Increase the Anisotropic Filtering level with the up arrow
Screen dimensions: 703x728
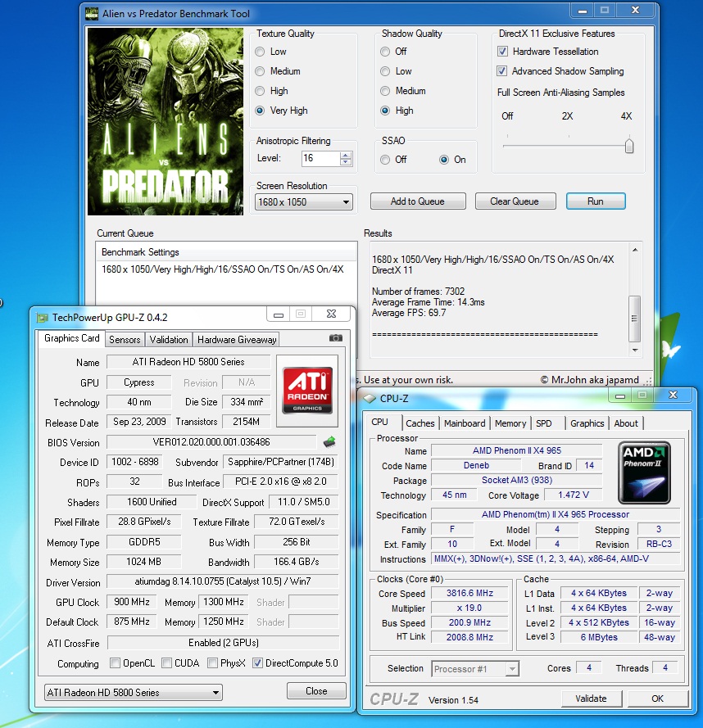pos(345,155)
